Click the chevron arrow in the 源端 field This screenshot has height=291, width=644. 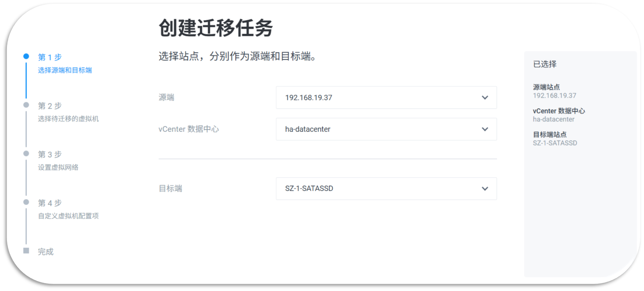tap(485, 98)
